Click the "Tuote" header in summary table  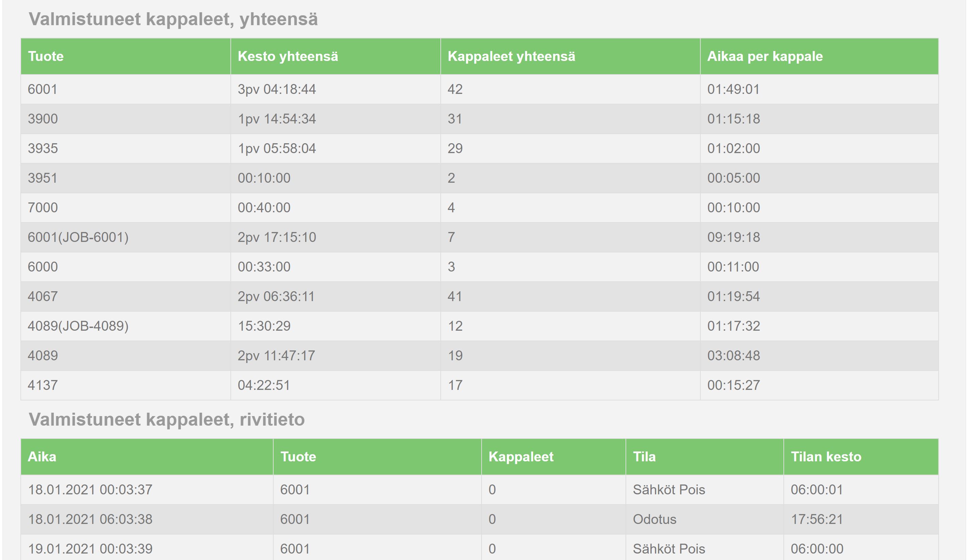pos(46,56)
